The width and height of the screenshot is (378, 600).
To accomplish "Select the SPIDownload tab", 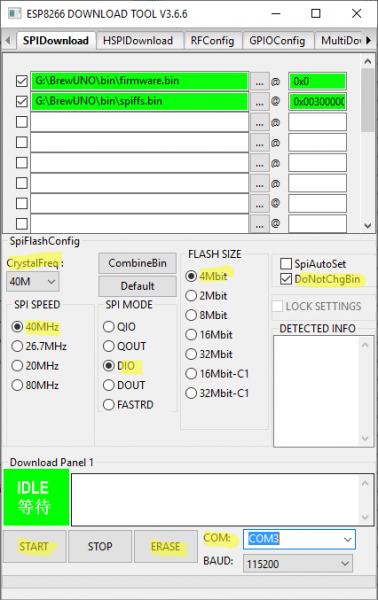I will (x=55, y=41).
